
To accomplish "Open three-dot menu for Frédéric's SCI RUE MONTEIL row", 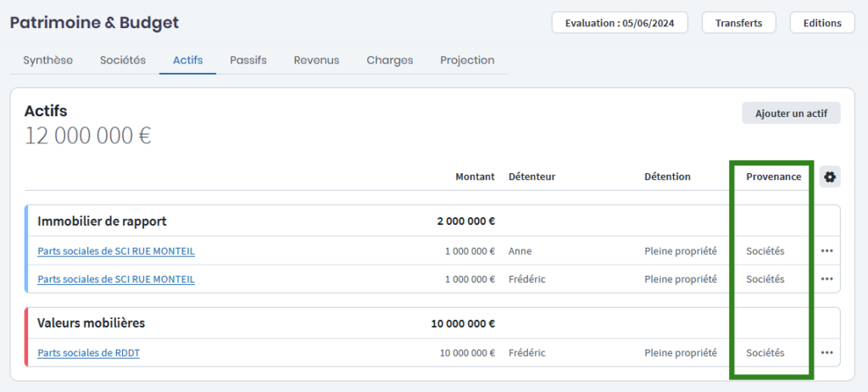I will click(x=826, y=279).
